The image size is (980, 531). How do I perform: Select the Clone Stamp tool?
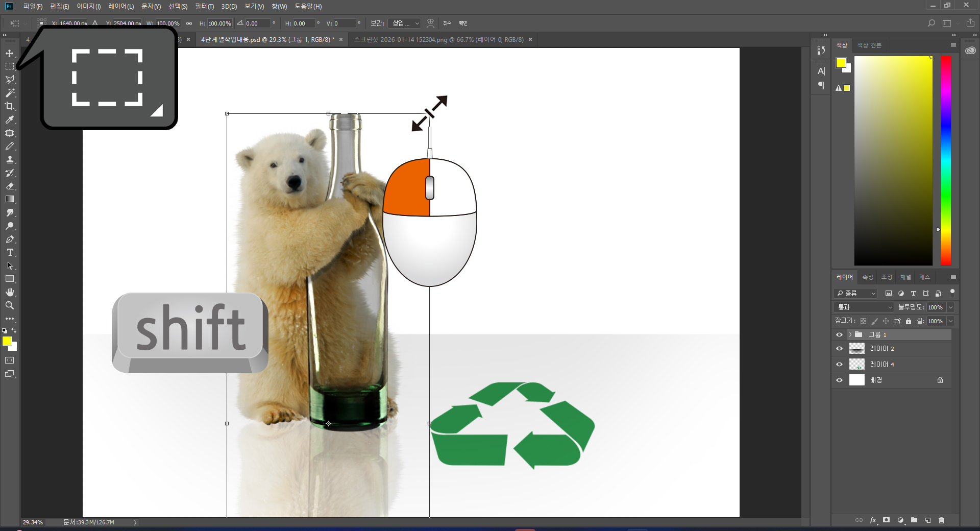[x=10, y=159]
